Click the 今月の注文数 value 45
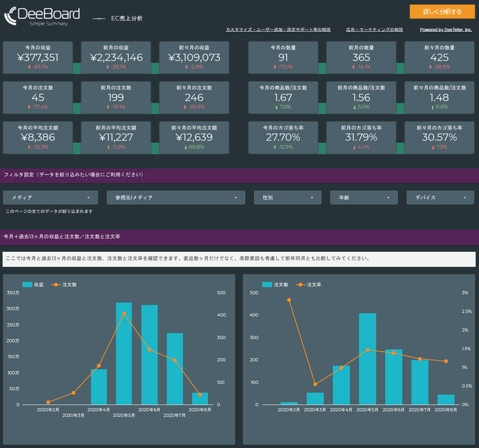 [38, 97]
